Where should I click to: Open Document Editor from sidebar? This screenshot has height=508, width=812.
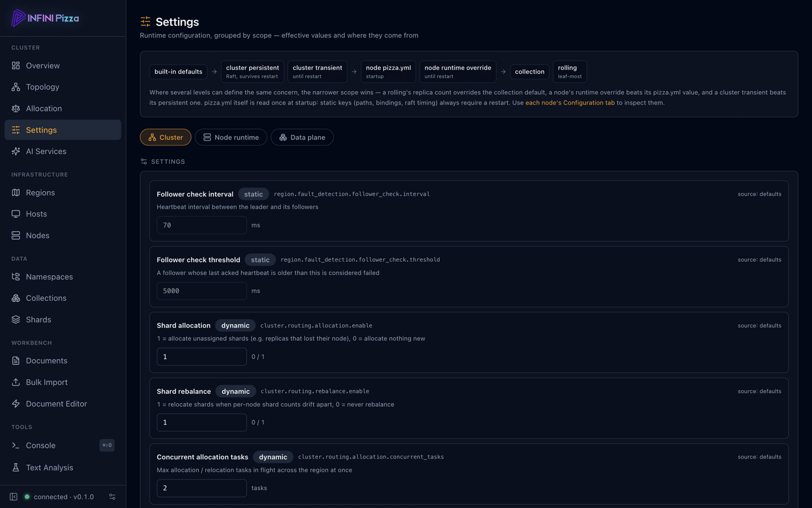coord(63,404)
